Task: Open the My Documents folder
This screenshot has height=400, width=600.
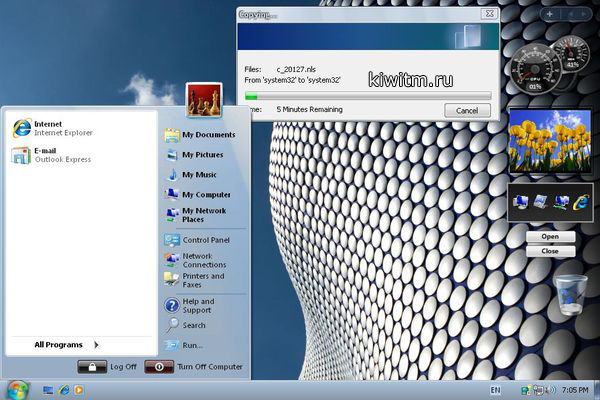Action: [200, 135]
